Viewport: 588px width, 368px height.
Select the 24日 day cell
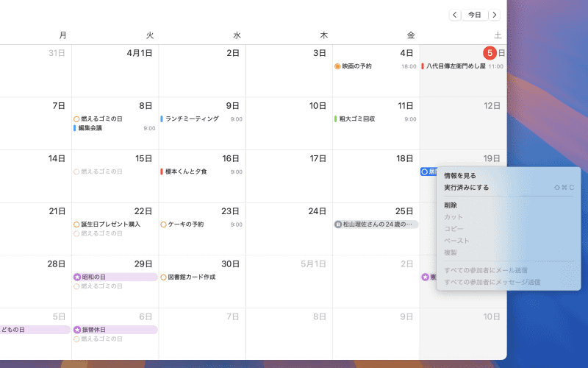289,229
